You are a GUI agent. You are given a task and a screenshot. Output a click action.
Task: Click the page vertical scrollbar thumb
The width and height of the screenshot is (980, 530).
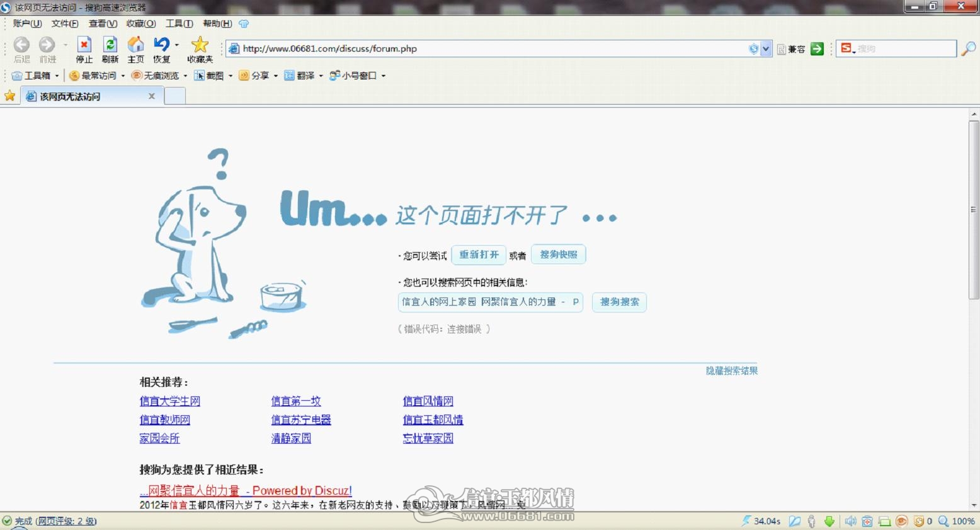(974, 210)
